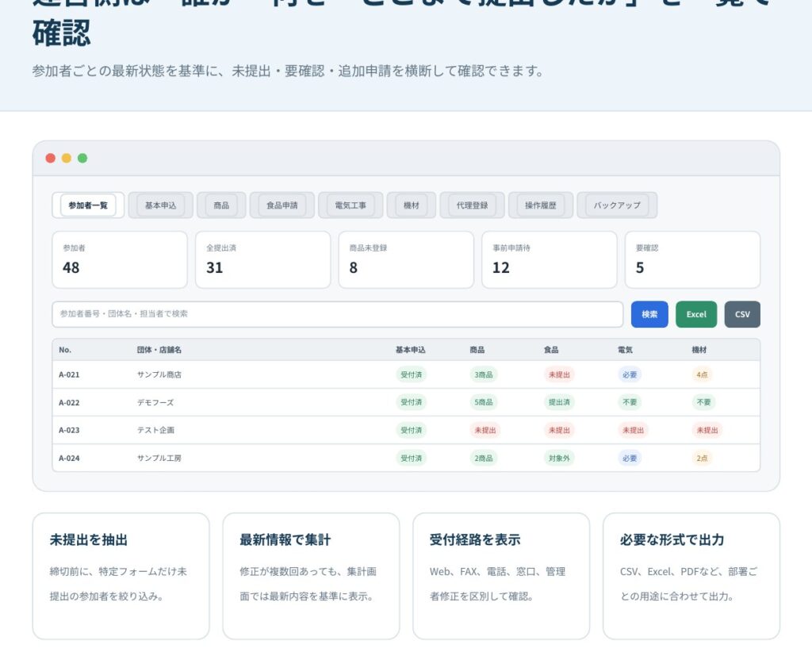This screenshot has height=660, width=812.
Task: Select participant number A-022
Action: point(69,402)
